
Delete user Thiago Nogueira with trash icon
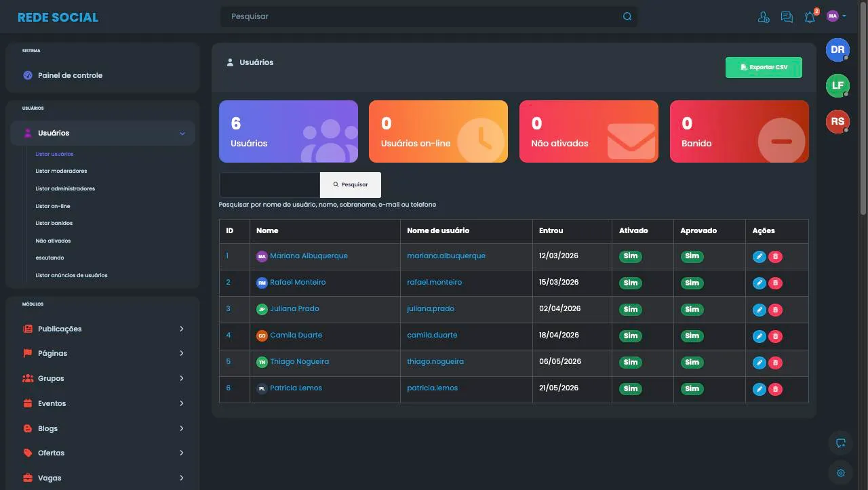coord(776,363)
